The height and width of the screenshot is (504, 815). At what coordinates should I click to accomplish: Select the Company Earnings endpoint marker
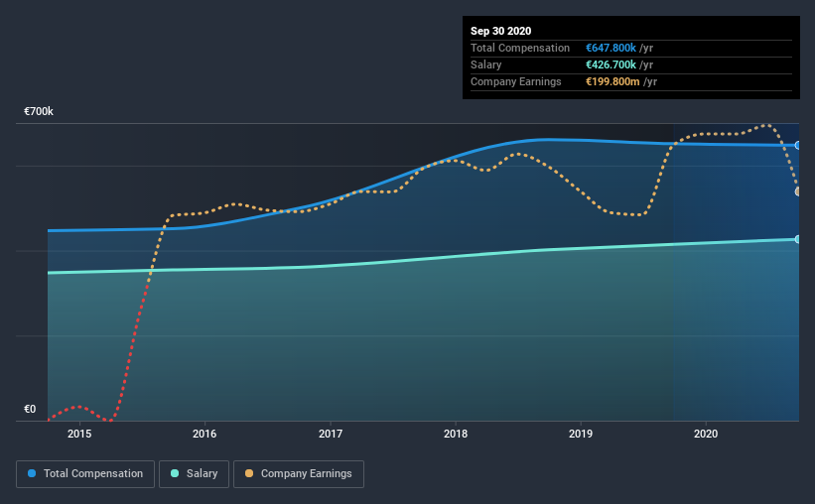(798, 191)
